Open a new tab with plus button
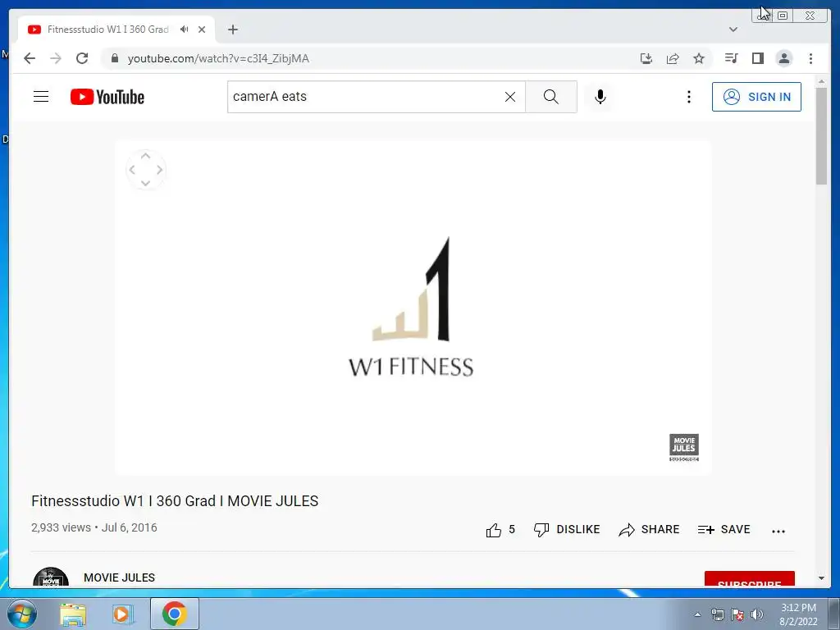 (x=232, y=30)
